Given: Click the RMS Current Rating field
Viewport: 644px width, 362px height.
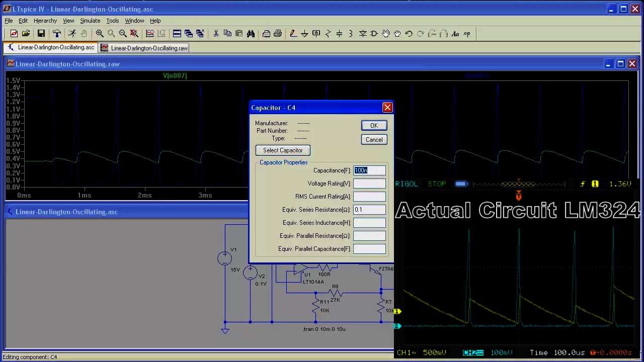Looking at the screenshot, I should click(x=369, y=197).
